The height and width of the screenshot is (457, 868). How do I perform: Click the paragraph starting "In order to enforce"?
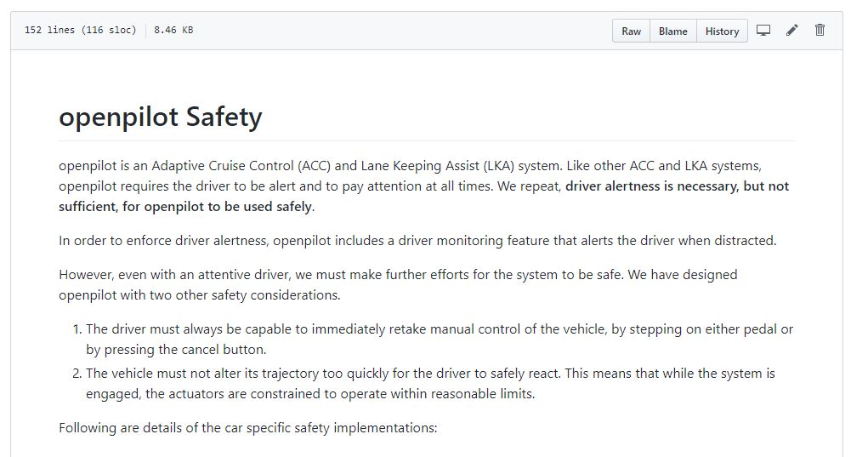[x=417, y=240]
